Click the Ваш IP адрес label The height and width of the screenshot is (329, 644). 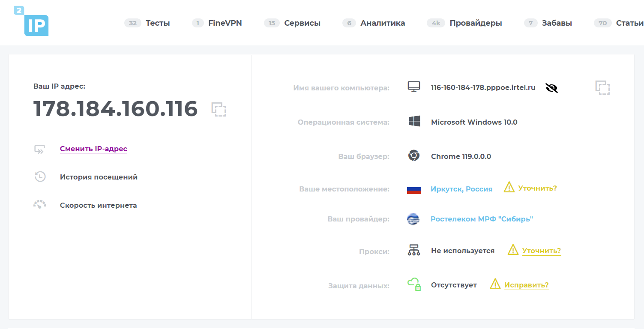coord(60,86)
